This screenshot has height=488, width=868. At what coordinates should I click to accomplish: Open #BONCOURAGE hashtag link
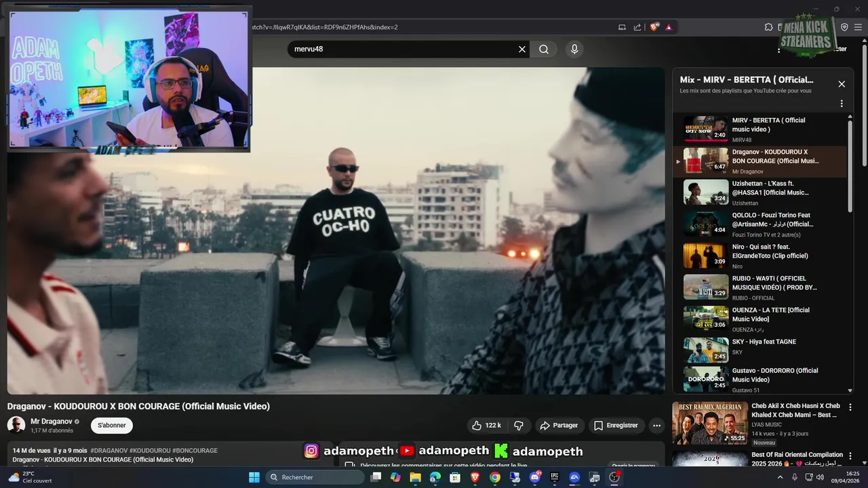pyautogui.click(x=195, y=450)
